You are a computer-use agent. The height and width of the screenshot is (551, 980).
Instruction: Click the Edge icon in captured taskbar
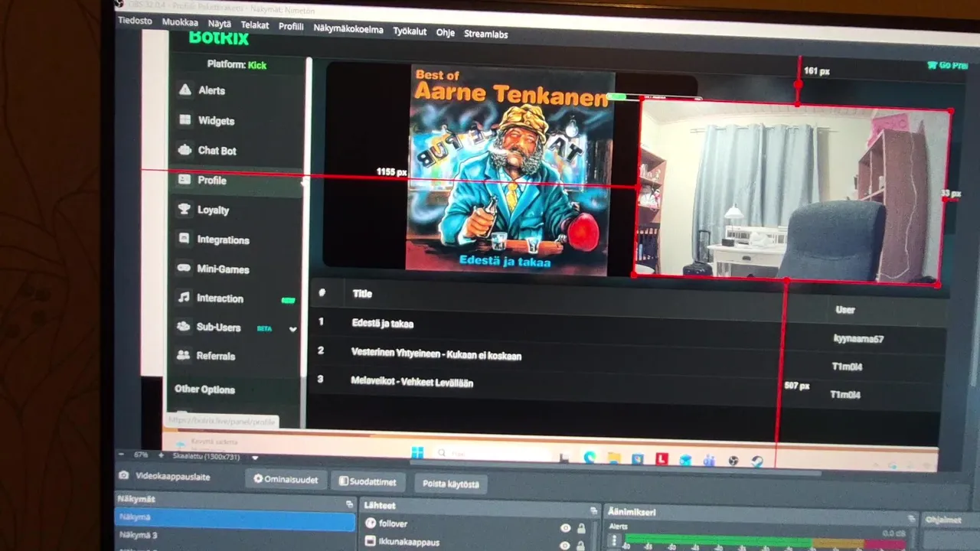(x=590, y=458)
